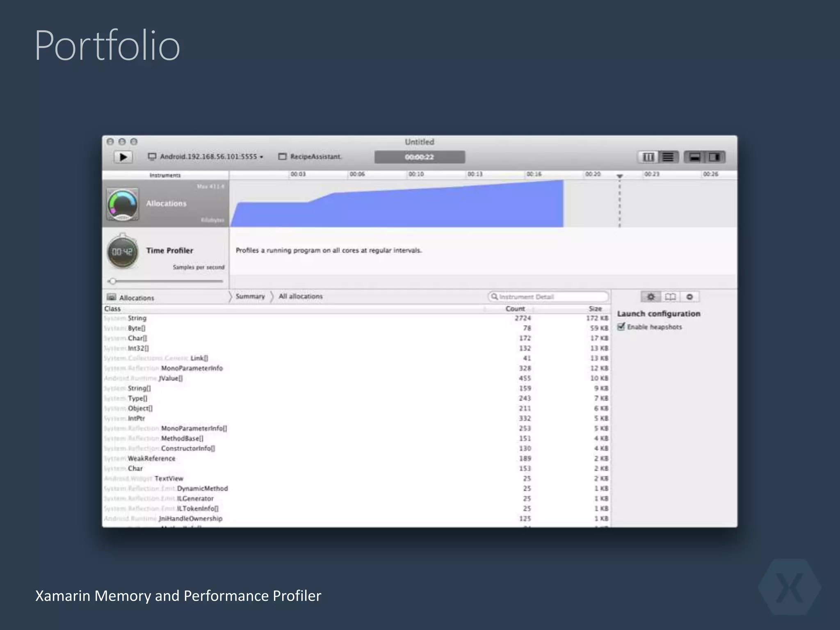Sort by the Size column header
The width and height of the screenshot is (840, 630).
[x=595, y=308]
